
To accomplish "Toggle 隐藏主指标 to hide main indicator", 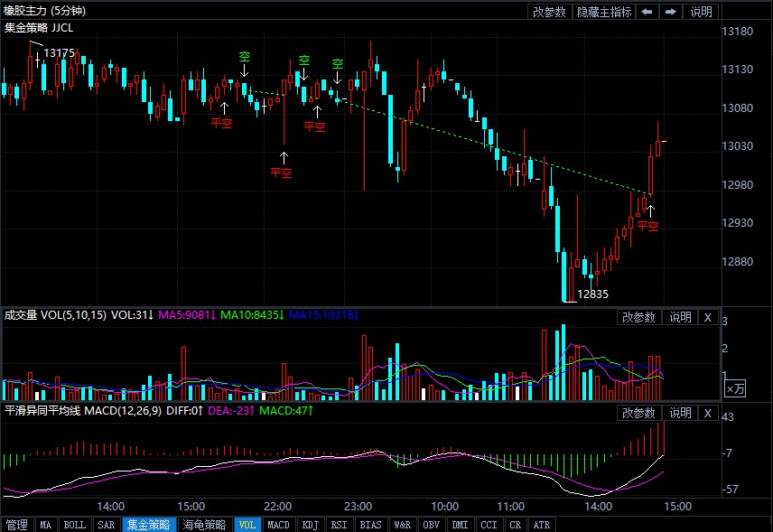I will 604,12.
